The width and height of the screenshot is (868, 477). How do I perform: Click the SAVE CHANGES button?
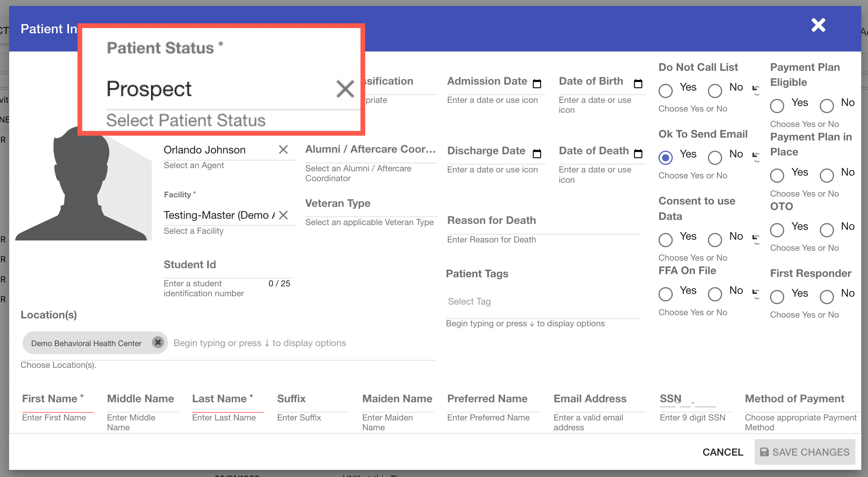[805, 452]
